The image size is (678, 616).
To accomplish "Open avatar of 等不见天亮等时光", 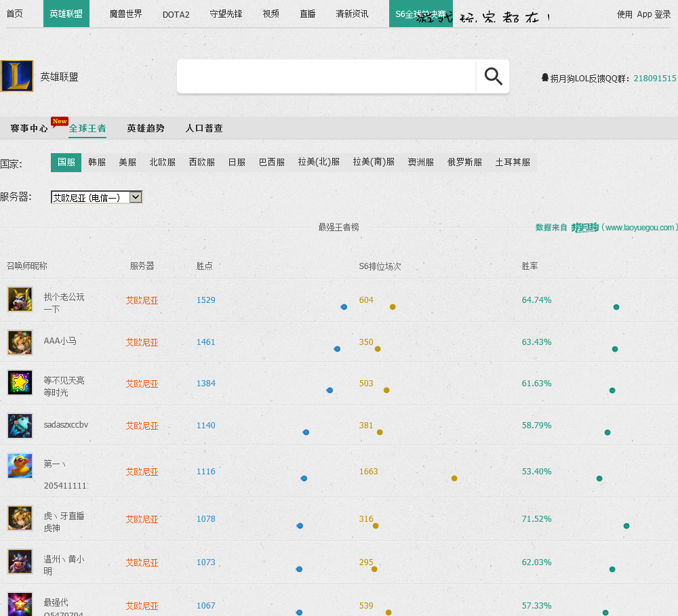I will coord(20,383).
